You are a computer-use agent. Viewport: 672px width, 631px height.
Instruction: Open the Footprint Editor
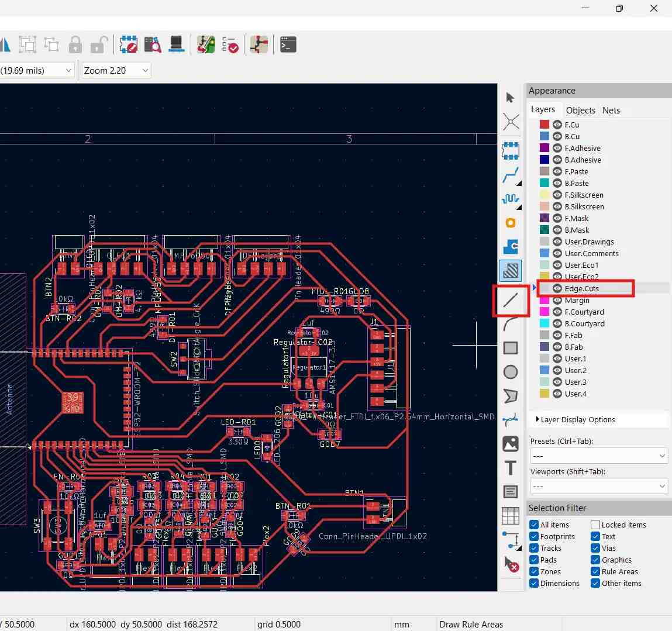click(128, 44)
